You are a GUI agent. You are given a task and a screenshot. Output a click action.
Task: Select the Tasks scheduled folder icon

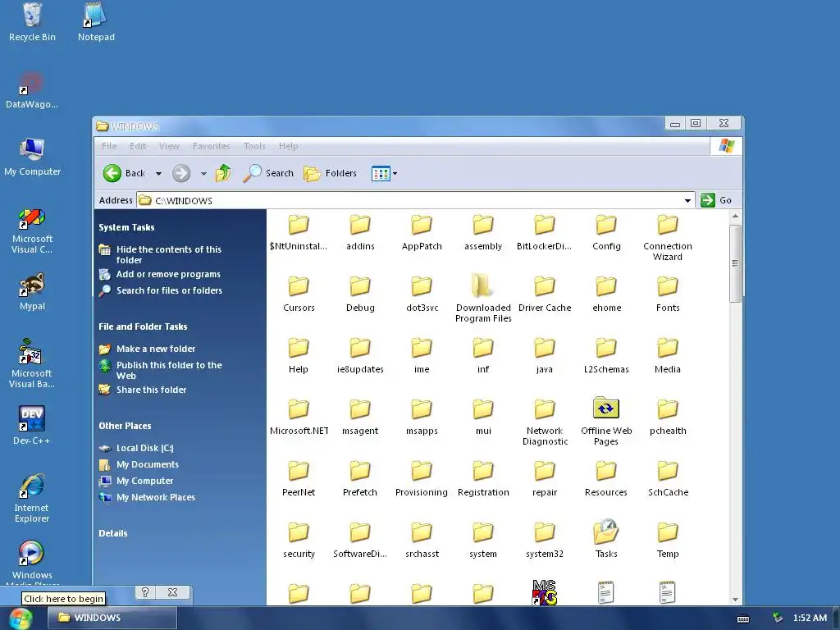(x=606, y=532)
